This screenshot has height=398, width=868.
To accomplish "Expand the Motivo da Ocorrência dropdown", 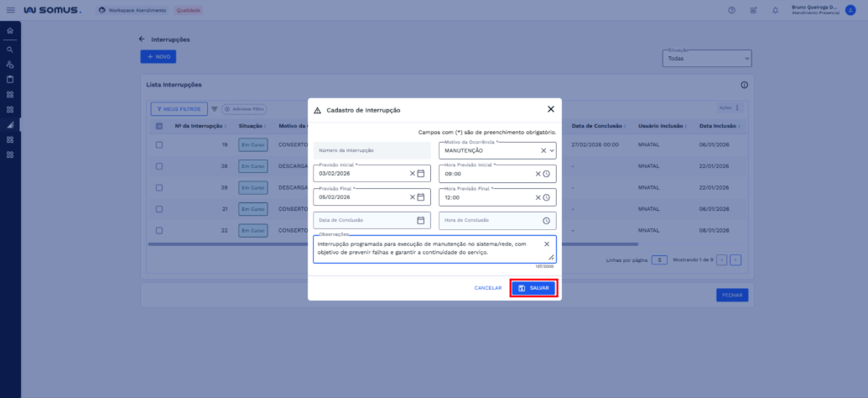I will pyautogui.click(x=553, y=150).
